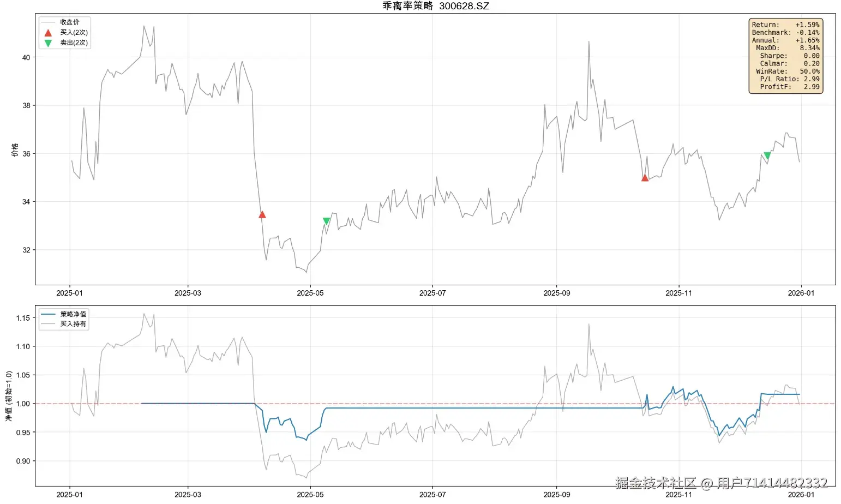Click the 1.10 tick on the net value axis

click(23, 346)
